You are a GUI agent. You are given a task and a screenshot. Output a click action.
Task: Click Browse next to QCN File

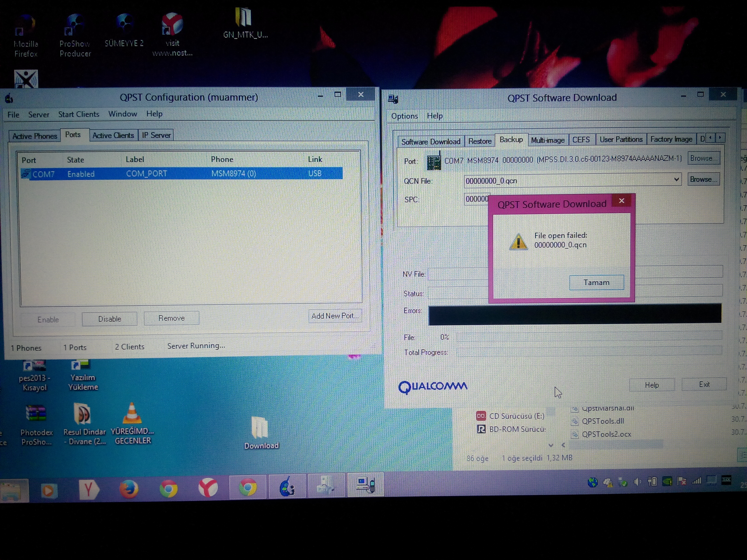704,179
